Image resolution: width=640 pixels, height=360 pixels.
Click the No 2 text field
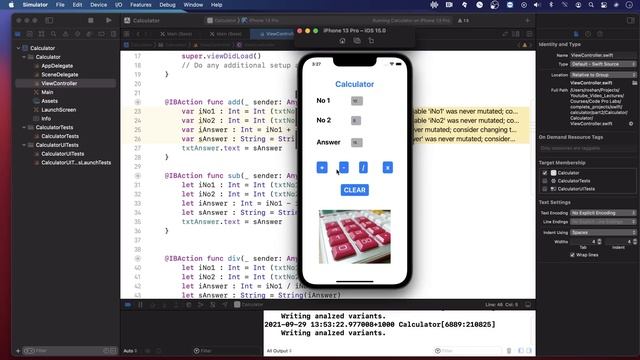point(356,120)
